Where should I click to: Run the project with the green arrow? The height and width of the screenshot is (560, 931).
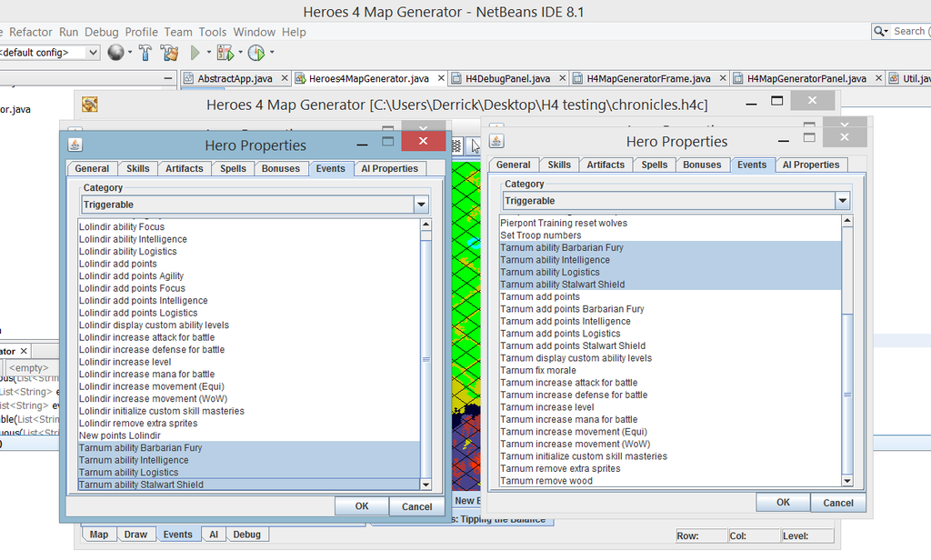tap(195, 53)
